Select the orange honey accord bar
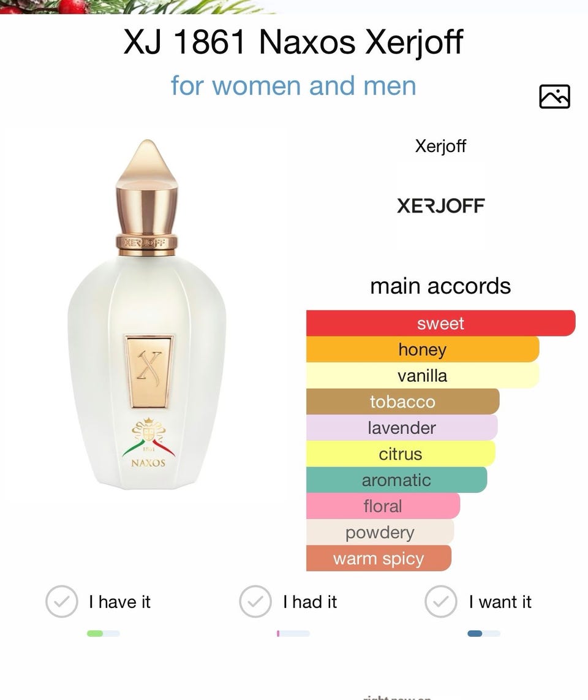The image size is (588, 700). coord(423,349)
